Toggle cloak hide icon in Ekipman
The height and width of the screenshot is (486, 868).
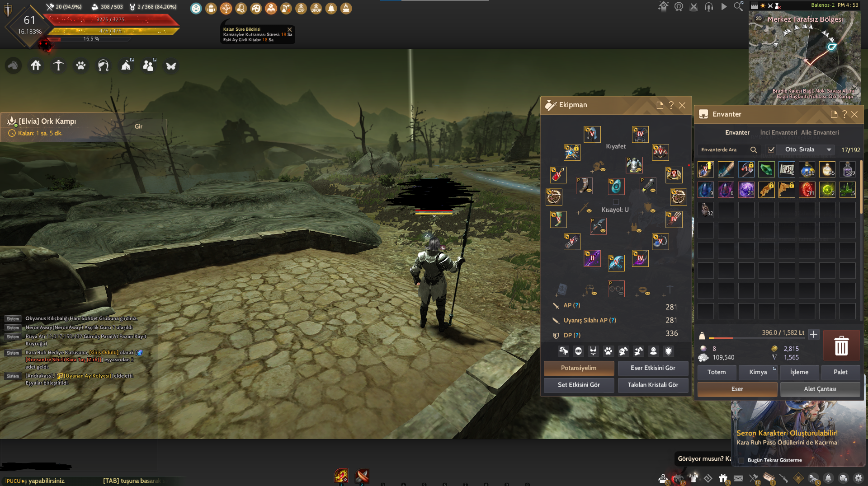(x=563, y=351)
